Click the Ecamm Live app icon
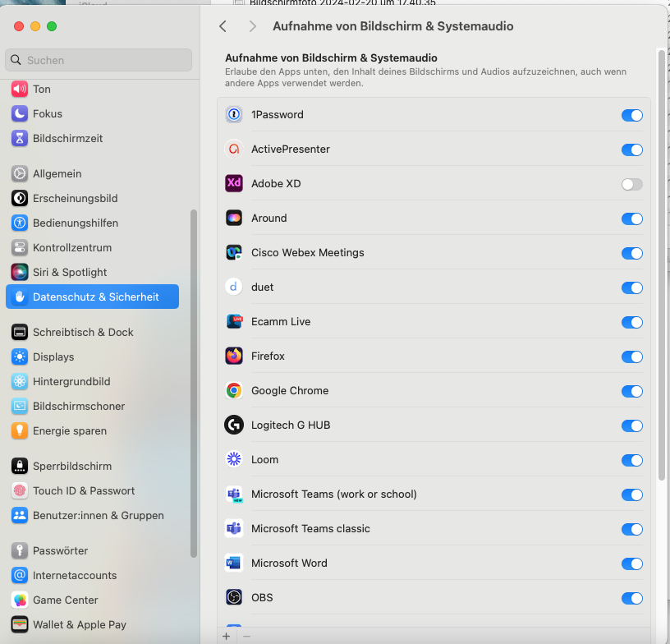The width and height of the screenshot is (670, 644). 234,321
